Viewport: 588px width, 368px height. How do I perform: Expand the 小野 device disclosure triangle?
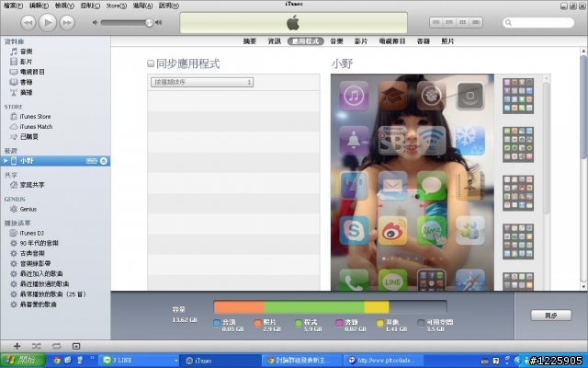tap(6, 161)
